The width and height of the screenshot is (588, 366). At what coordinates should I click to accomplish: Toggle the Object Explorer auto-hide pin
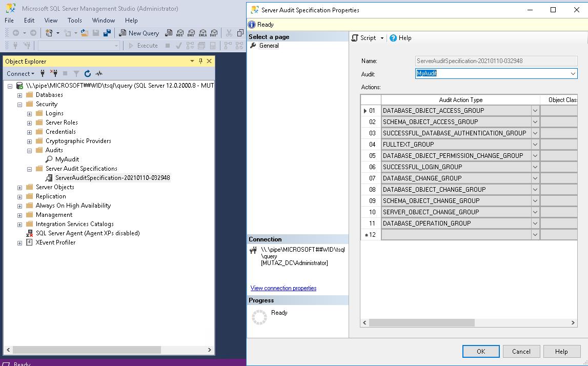point(199,61)
